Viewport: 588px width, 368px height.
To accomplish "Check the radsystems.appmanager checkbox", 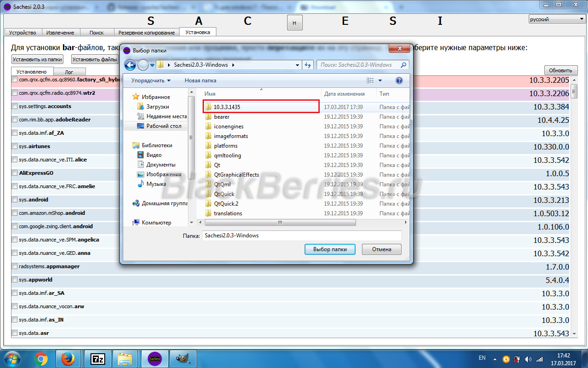I will tap(15, 266).
